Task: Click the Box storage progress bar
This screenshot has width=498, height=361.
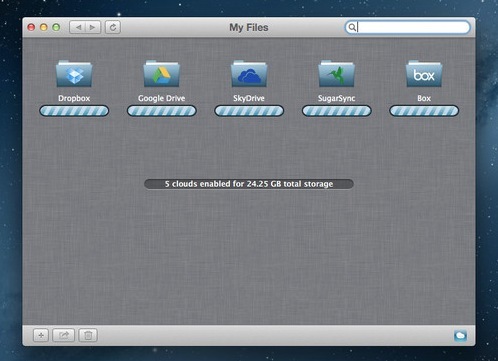Action: pyautogui.click(x=424, y=111)
